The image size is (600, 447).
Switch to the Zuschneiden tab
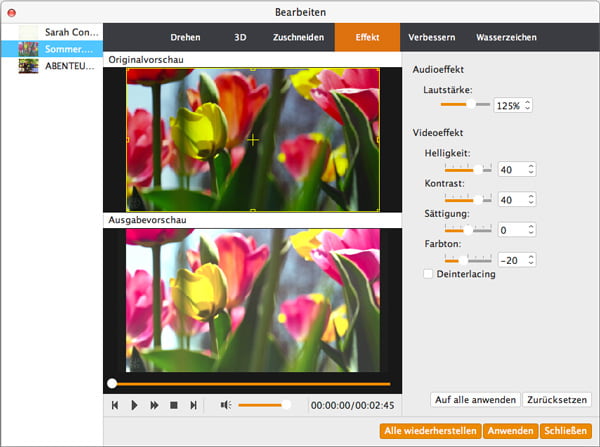[x=297, y=37]
